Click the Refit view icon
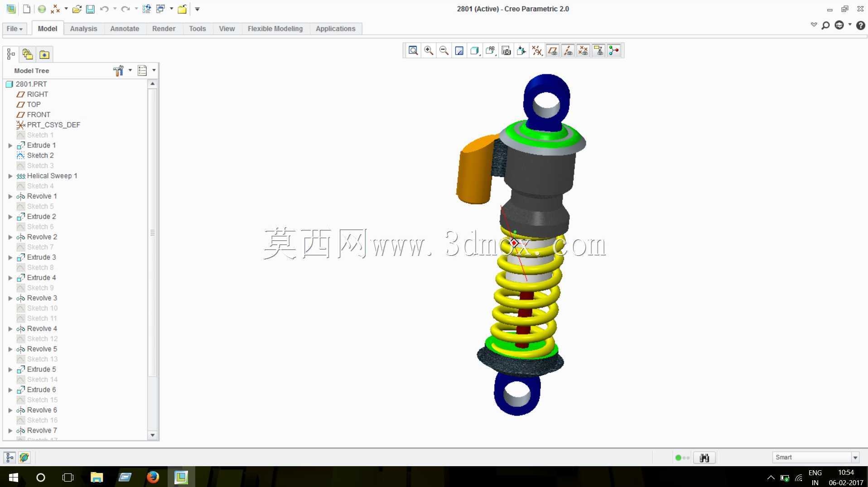Screen dimensions: 868x487 [x=413, y=50]
